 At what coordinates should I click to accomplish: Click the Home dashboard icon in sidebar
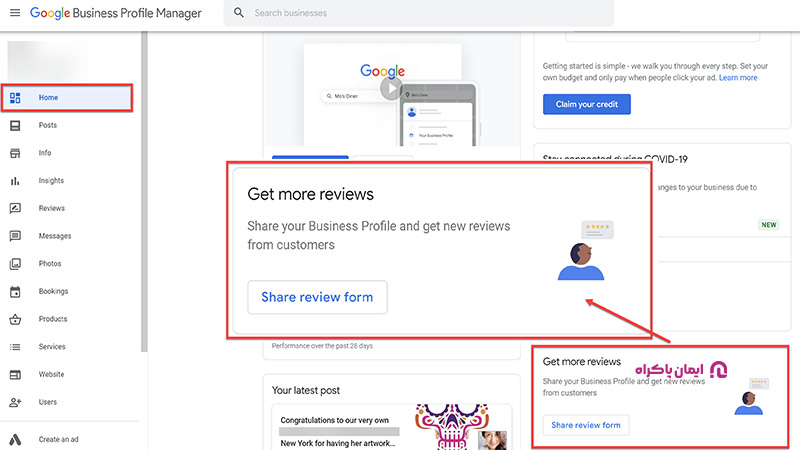15,97
